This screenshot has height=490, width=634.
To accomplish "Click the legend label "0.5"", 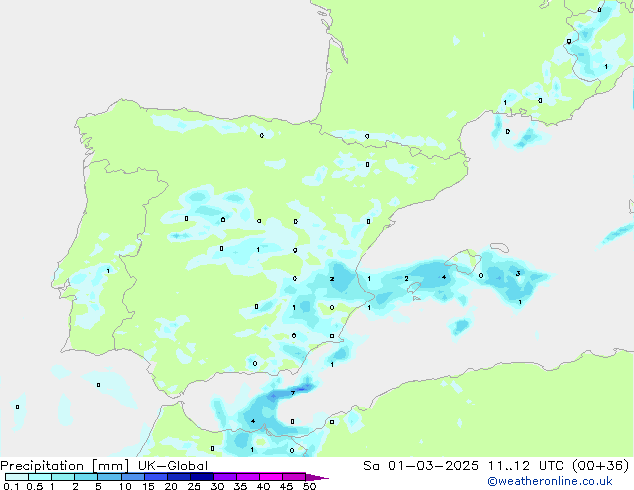I will [34, 486].
